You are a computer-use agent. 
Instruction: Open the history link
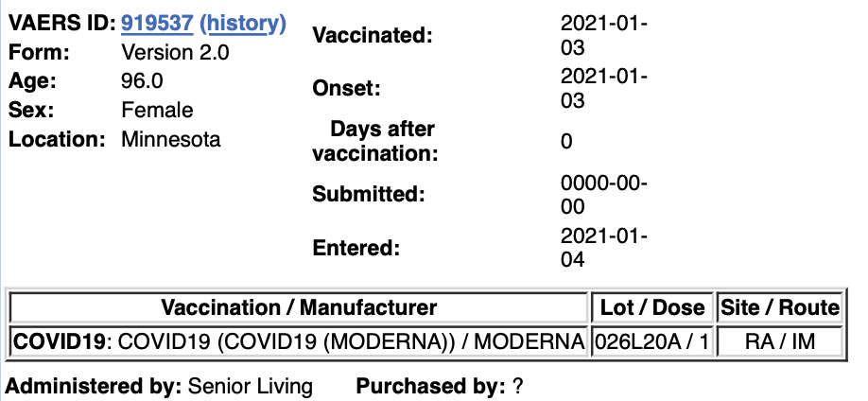point(242,24)
